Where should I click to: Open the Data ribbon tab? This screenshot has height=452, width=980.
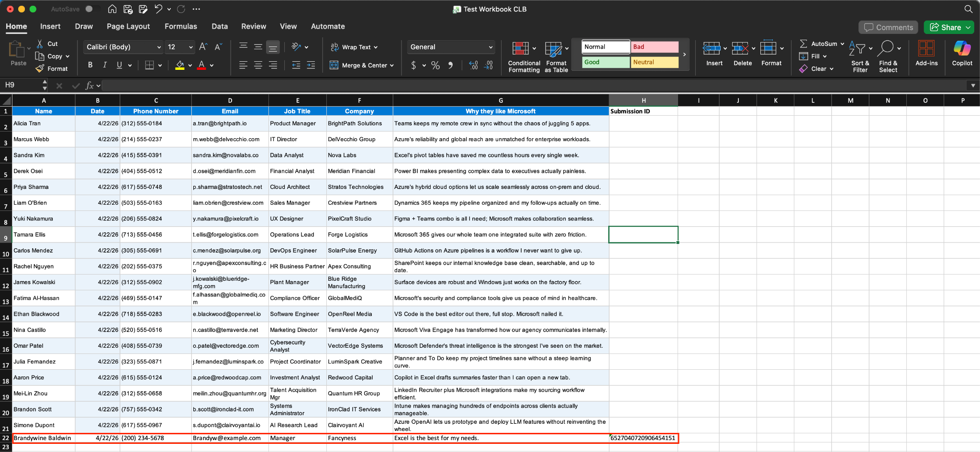219,26
